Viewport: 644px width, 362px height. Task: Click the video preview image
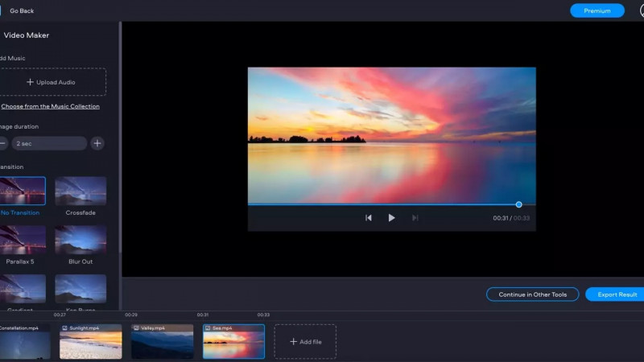(x=392, y=135)
